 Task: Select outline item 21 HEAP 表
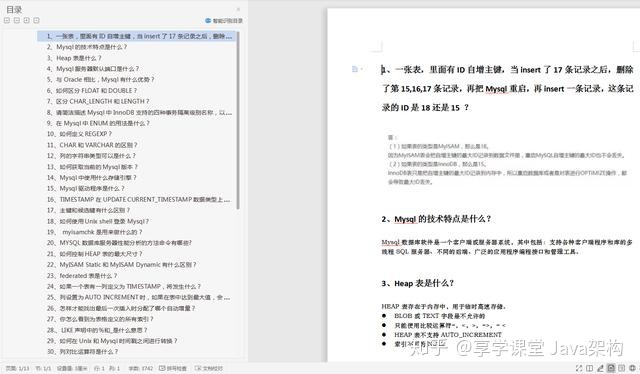pyautogui.click(x=94, y=254)
